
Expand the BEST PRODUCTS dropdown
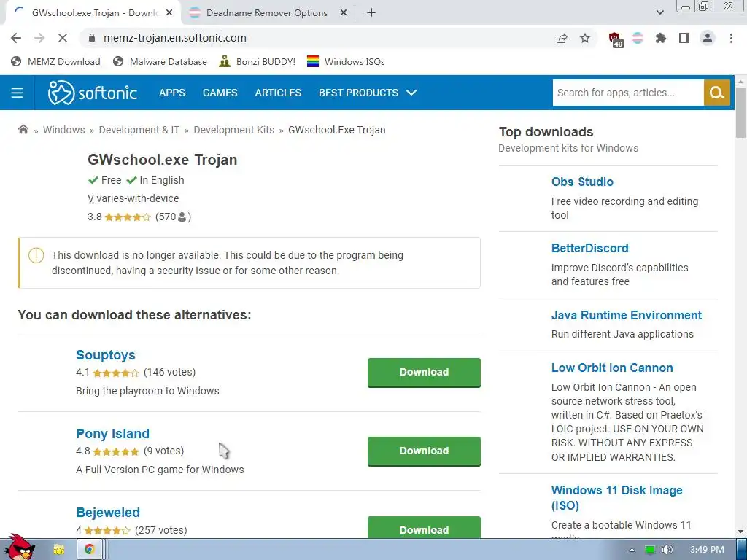coord(368,93)
